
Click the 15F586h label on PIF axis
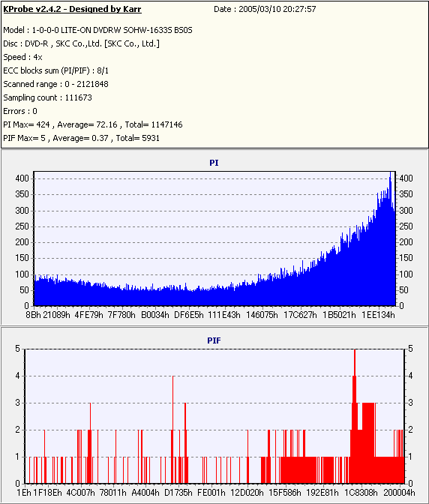pos(285,493)
